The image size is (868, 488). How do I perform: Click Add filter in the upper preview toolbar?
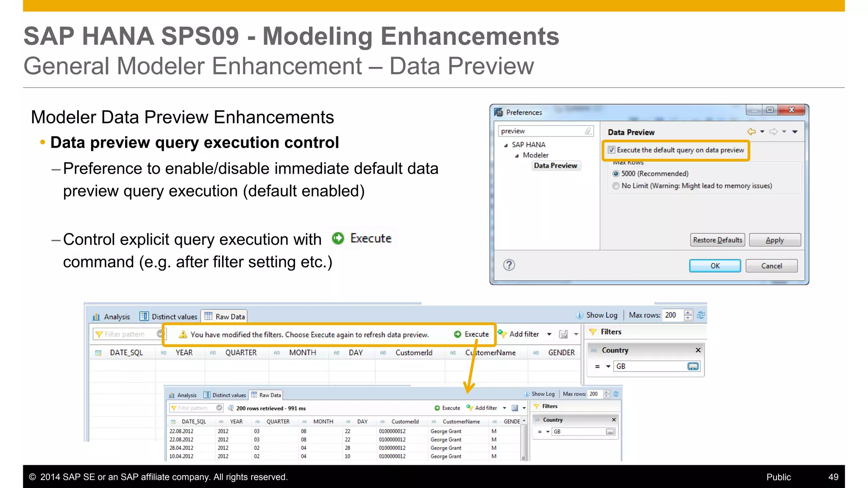point(519,334)
